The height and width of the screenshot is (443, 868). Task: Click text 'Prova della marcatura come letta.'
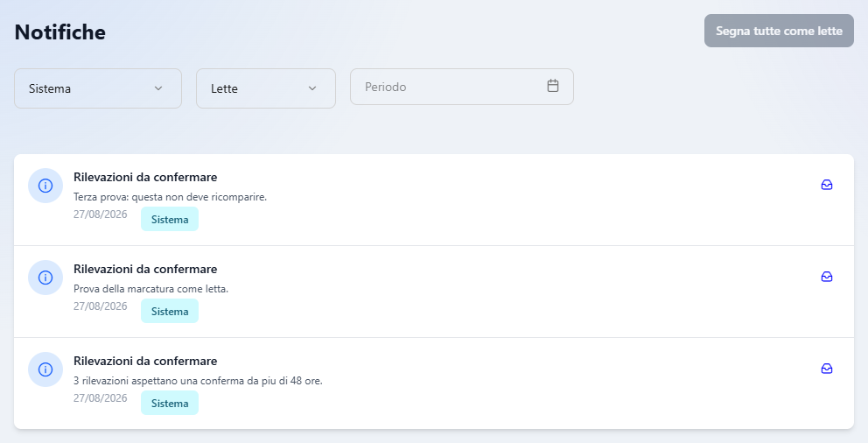point(150,289)
